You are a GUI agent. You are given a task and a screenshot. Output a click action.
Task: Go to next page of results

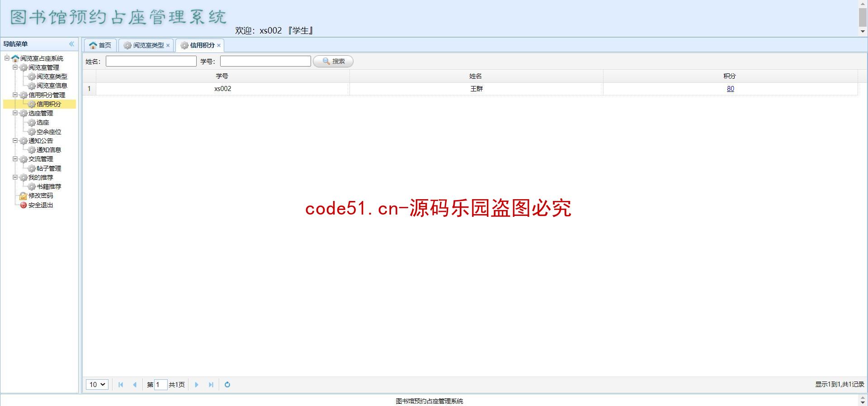[x=197, y=385]
